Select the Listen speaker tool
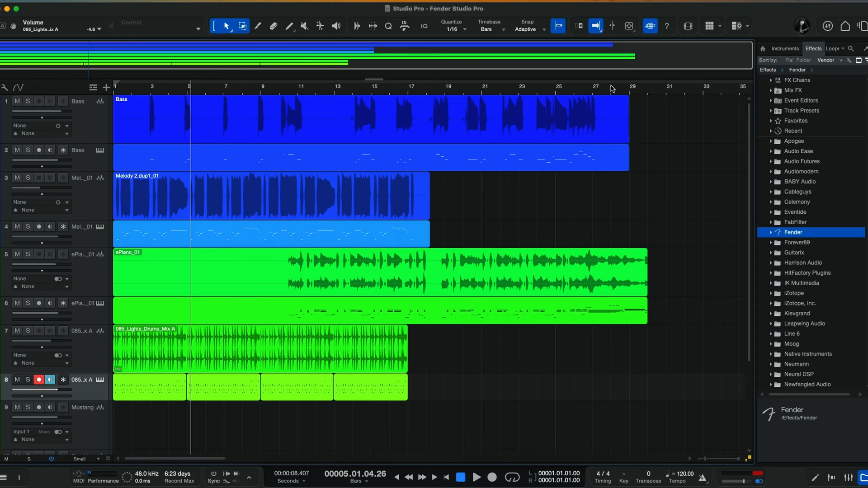868x488 pixels. point(336,26)
